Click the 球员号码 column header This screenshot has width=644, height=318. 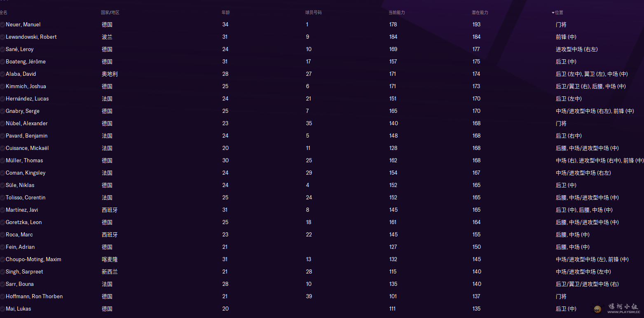[x=313, y=13]
